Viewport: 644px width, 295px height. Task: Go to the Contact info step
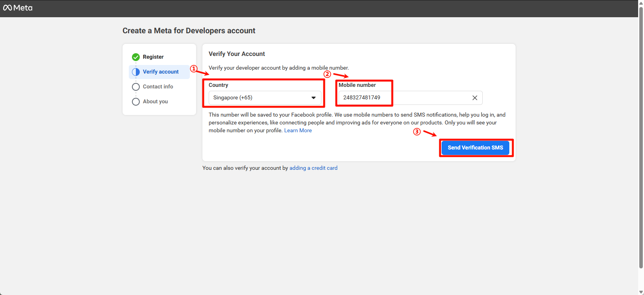(x=158, y=87)
